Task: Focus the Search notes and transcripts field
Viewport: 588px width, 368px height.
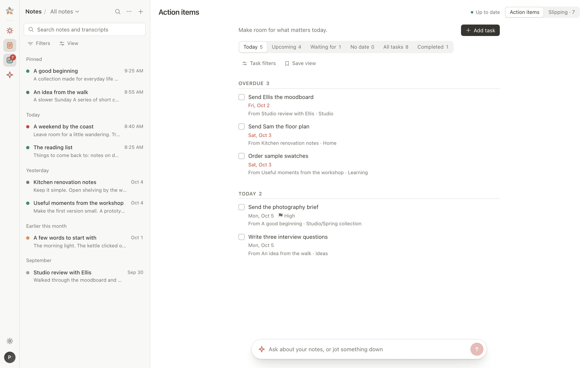Action: pos(85,29)
